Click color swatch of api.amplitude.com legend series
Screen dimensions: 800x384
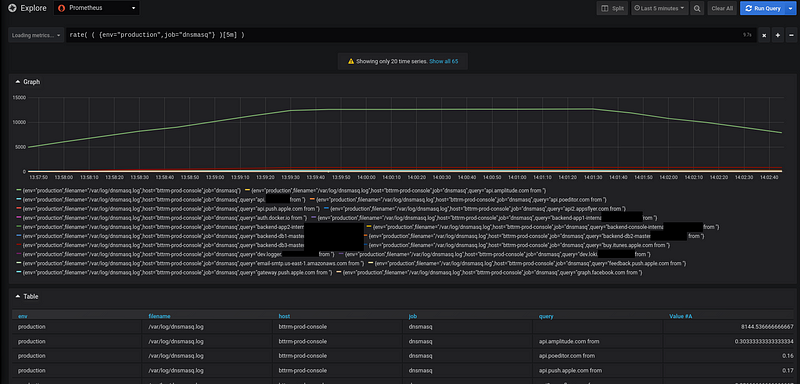click(x=247, y=190)
